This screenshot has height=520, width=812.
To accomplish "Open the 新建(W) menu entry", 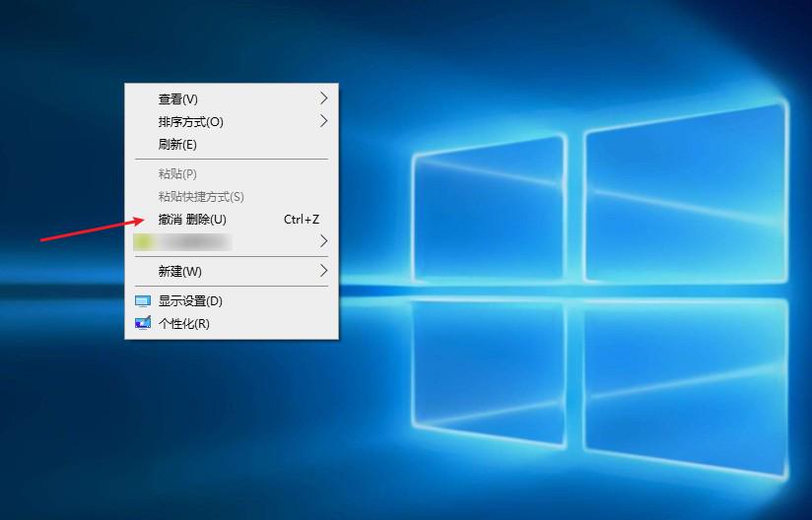I will click(232, 271).
